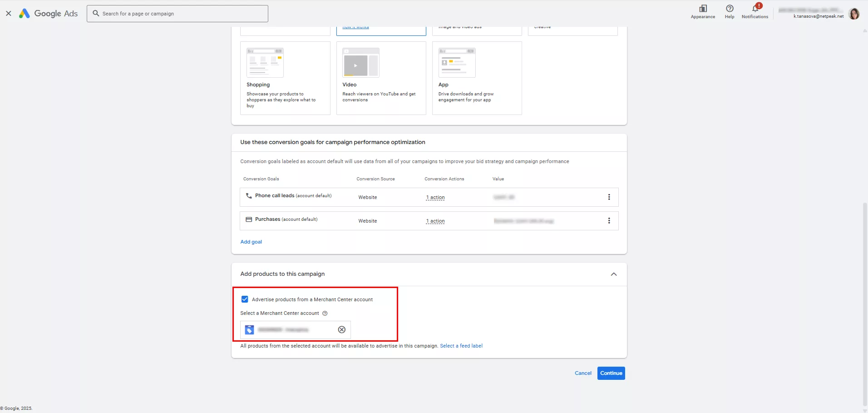The image size is (868, 413).
Task: Open options menu for Purchases goal
Action: click(609, 221)
